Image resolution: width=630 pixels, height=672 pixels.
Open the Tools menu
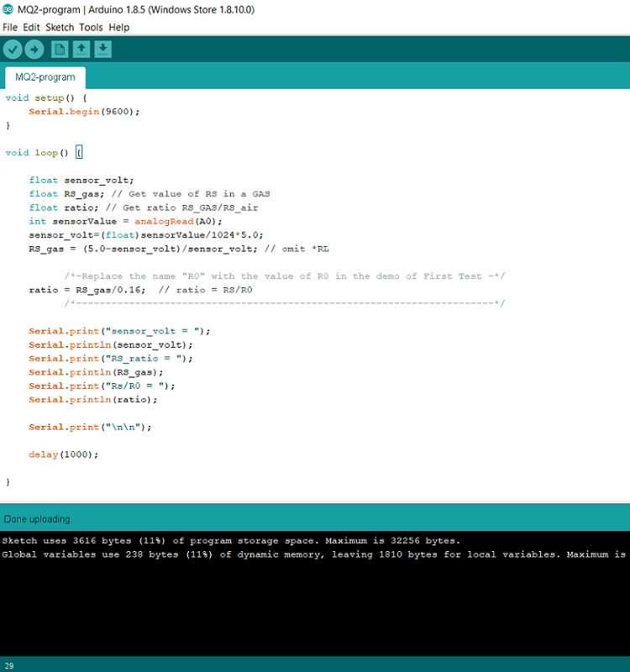[91, 28]
